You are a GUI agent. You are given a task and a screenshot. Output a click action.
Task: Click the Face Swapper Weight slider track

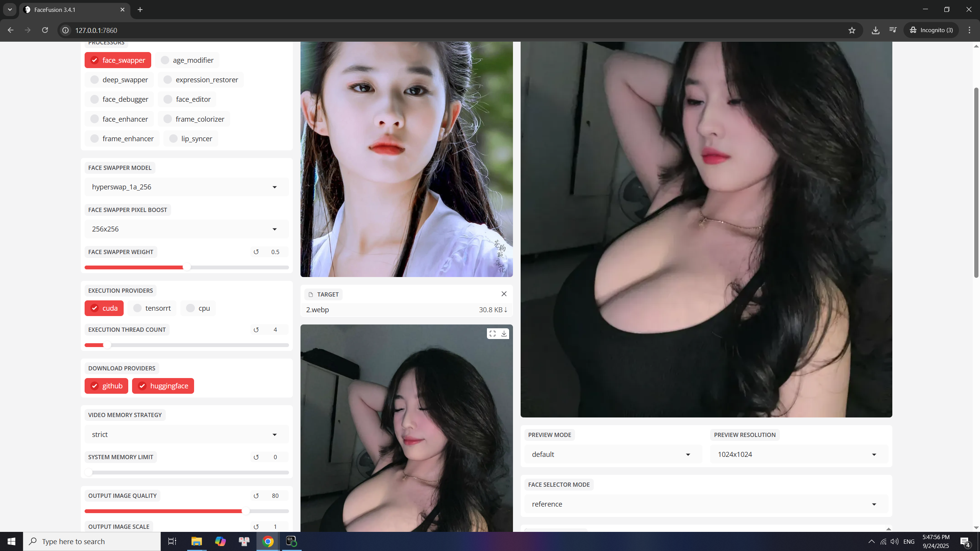tap(237, 267)
